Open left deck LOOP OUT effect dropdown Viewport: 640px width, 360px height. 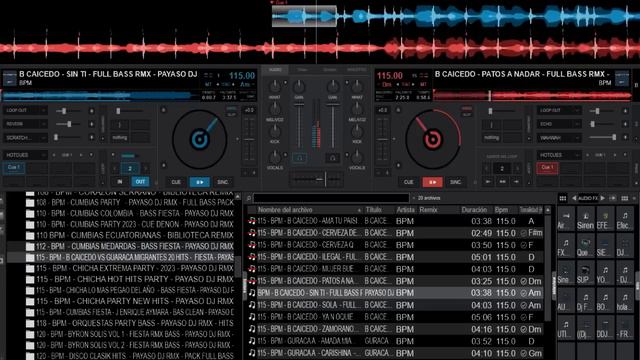(x=25, y=111)
